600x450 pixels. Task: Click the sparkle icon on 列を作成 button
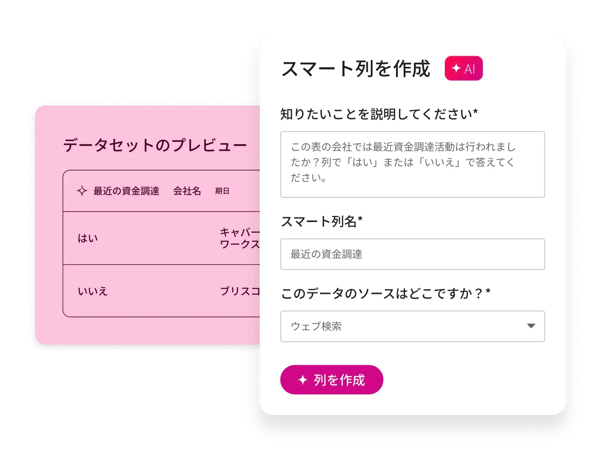pos(303,380)
